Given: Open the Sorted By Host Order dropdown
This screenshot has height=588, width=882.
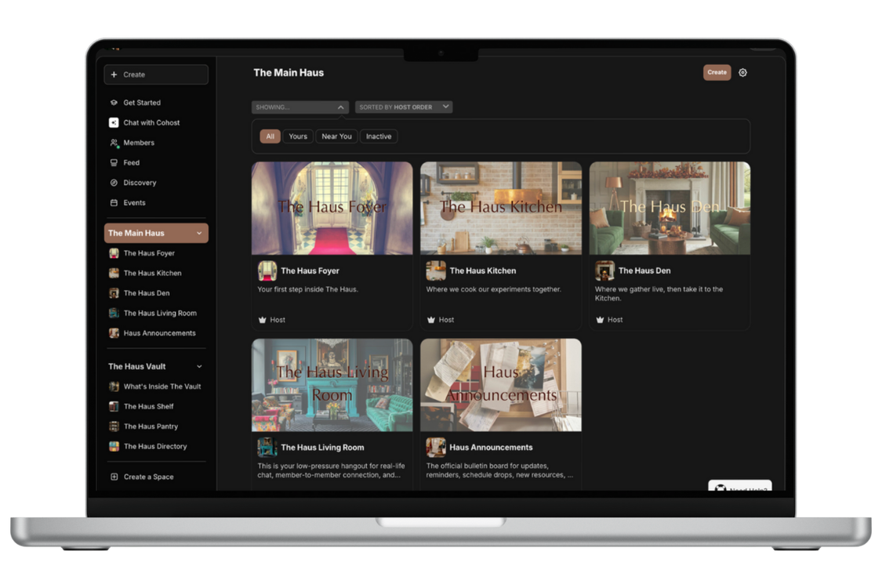Looking at the screenshot, I should 403,107.
